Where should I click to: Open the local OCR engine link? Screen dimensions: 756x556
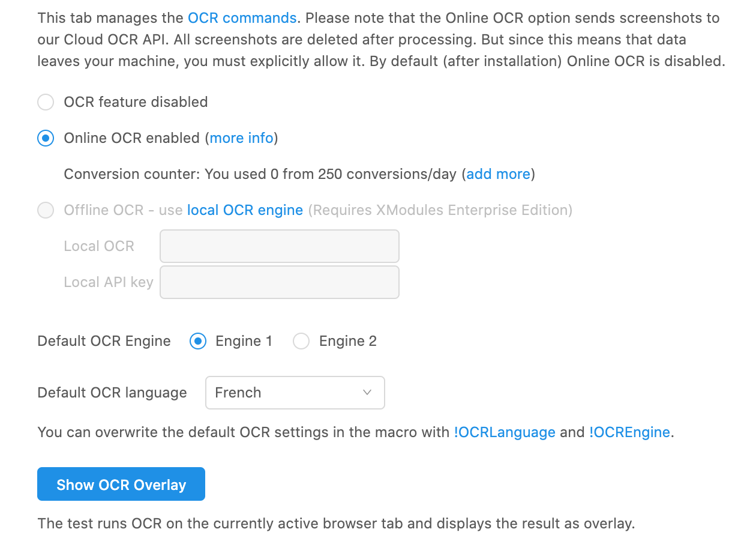(245, 210)
